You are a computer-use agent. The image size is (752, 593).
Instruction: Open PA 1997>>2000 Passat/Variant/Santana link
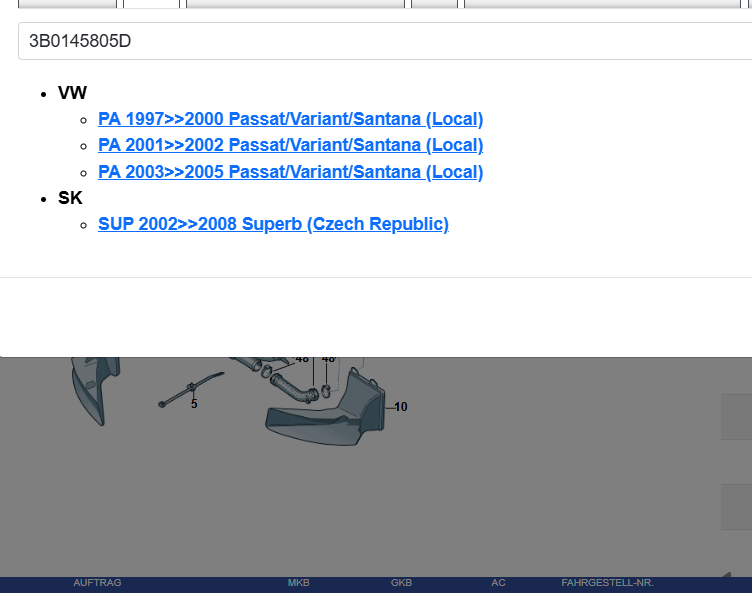(x=290, y=119)
